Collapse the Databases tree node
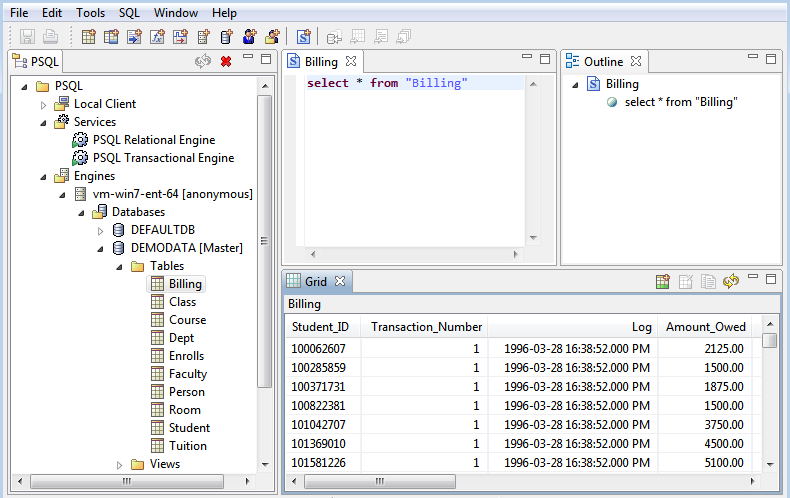Image resolution: width=790 pixels, height=498 pixels. tap(82, 213)
